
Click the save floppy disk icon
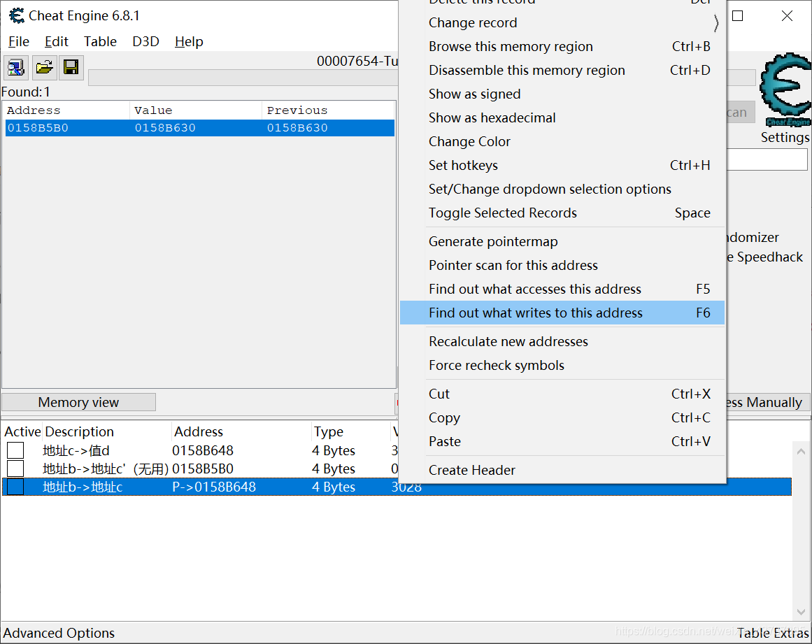click(71, 67)
